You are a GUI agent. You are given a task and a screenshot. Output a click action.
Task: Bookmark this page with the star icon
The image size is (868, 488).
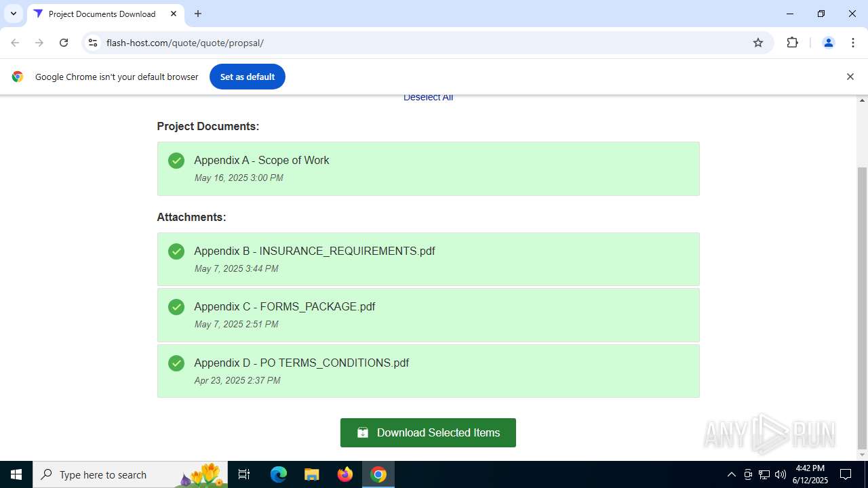point(758,43)
